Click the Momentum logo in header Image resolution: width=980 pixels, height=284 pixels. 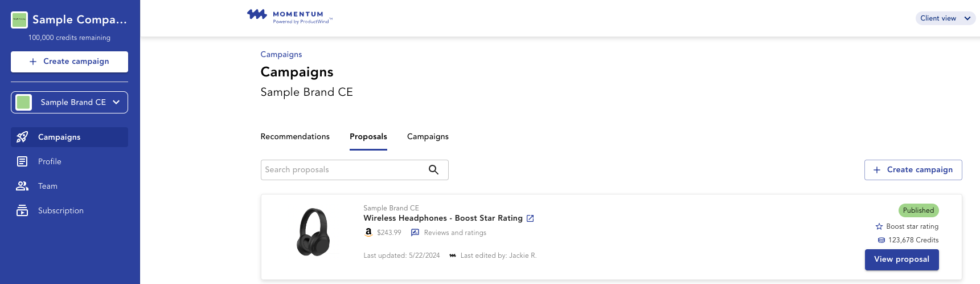pyautogui.click(x=289, y=17)
